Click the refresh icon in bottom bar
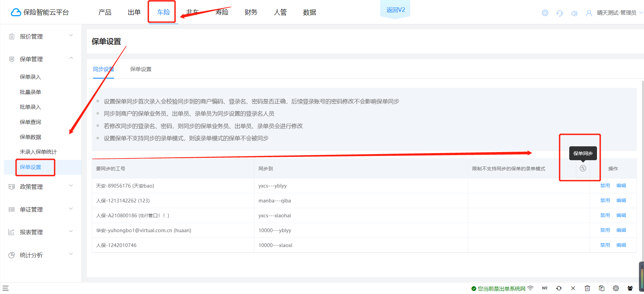Screen dimensions: 644x294 click(559, 288)
